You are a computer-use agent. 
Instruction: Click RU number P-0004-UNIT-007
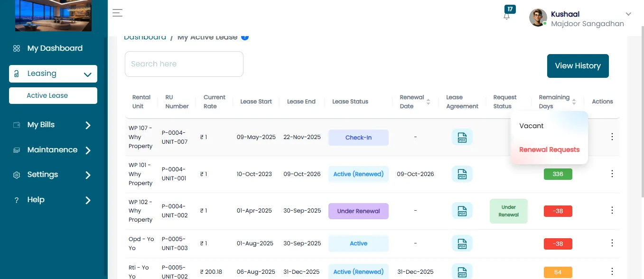click(175, 138)
